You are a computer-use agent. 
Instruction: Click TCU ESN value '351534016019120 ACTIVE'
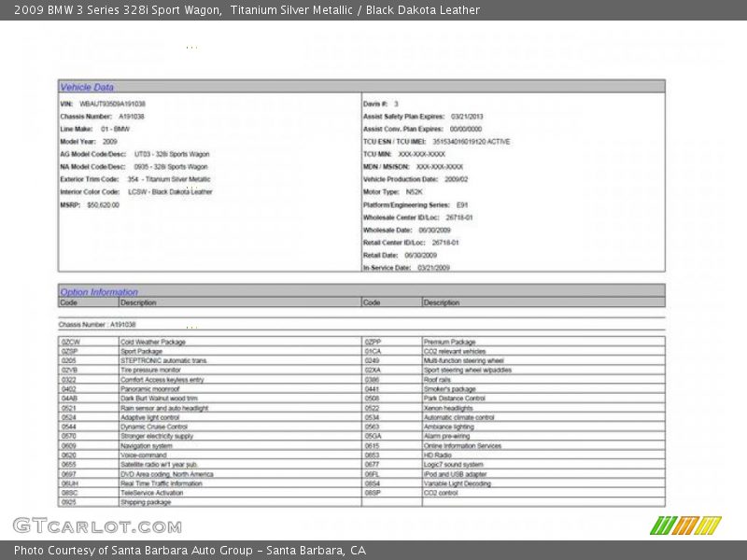click(472, 142)
